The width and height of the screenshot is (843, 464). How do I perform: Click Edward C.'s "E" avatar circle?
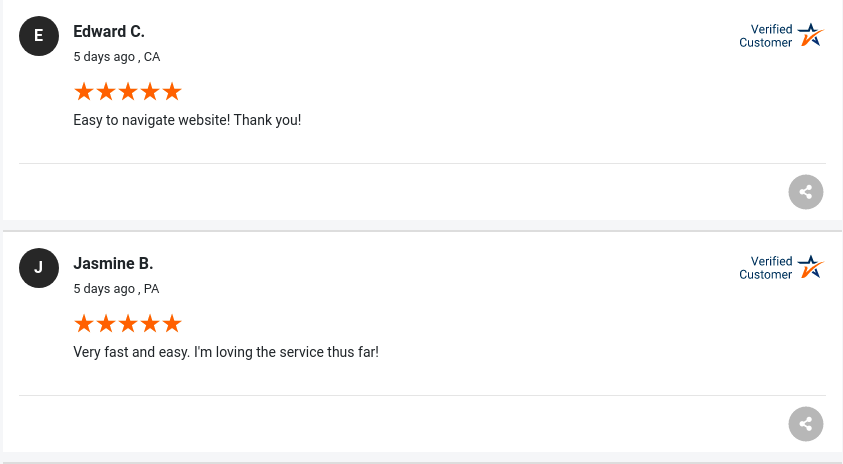coord(39,36)
